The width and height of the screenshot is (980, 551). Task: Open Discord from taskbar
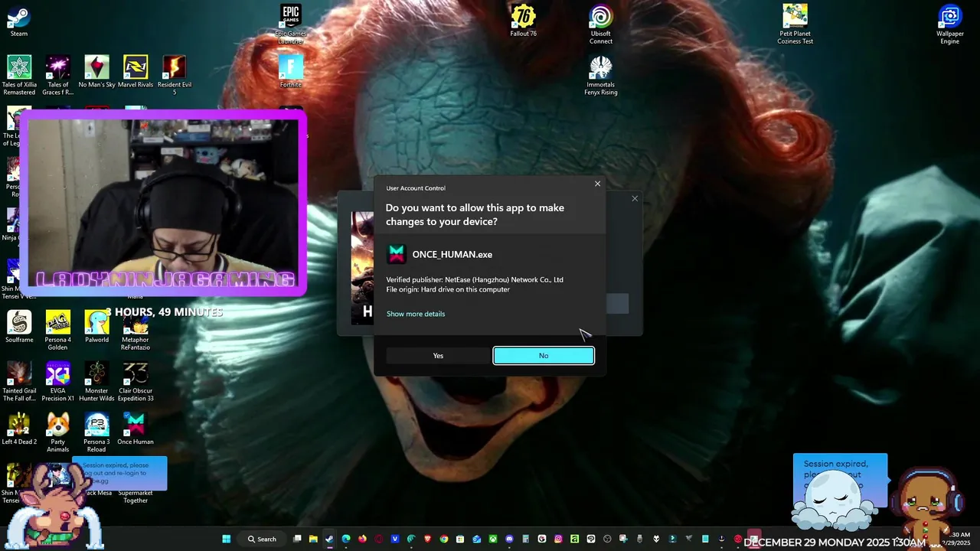pos(509,539)
